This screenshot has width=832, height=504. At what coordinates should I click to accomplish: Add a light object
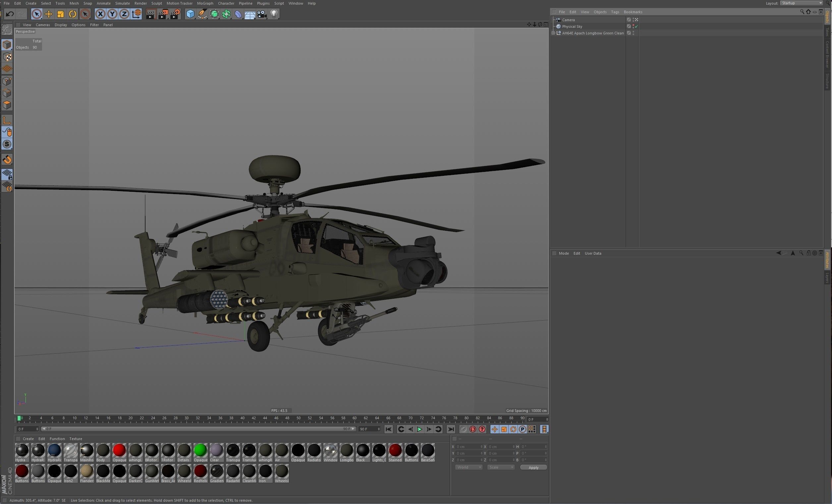coord(274,14)
